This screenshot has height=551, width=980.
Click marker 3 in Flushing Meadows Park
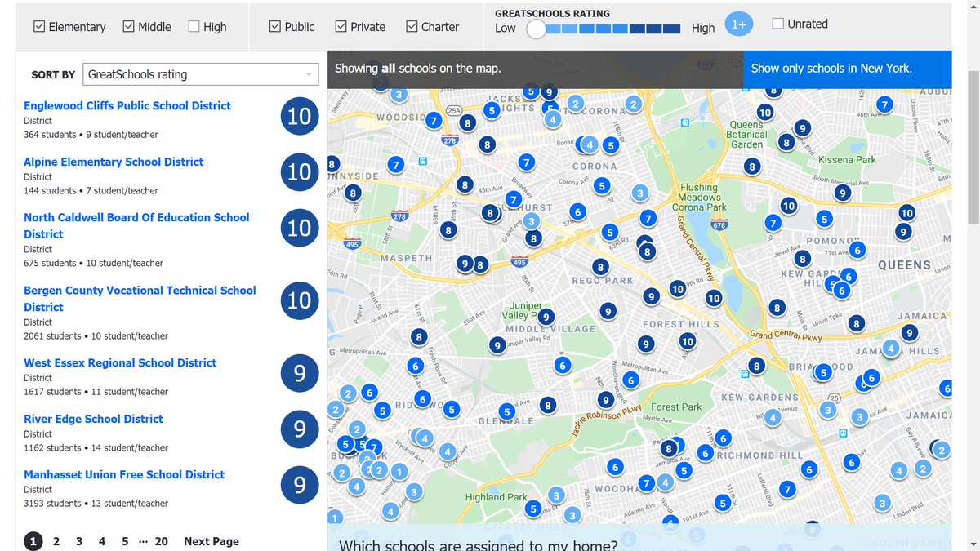640,193
